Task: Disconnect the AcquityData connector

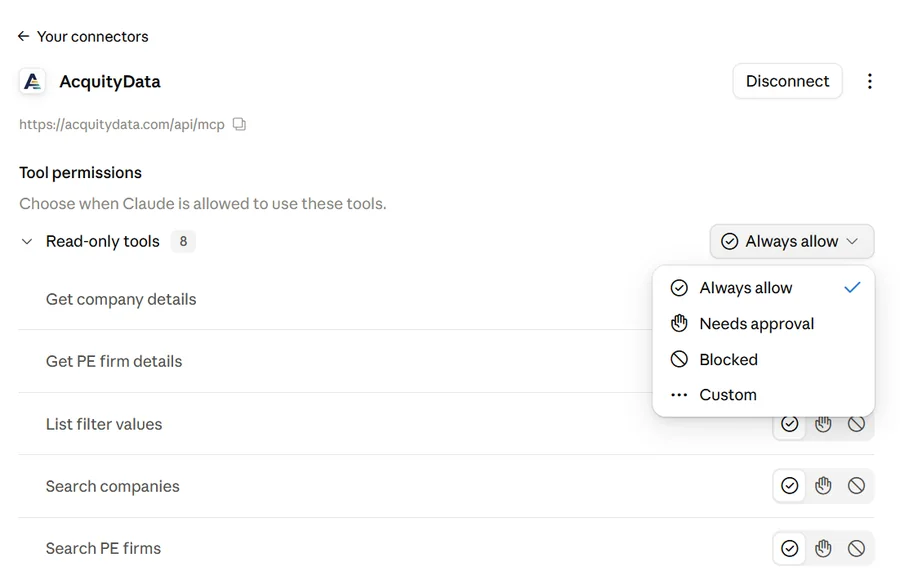Action: tap(787, 81)
